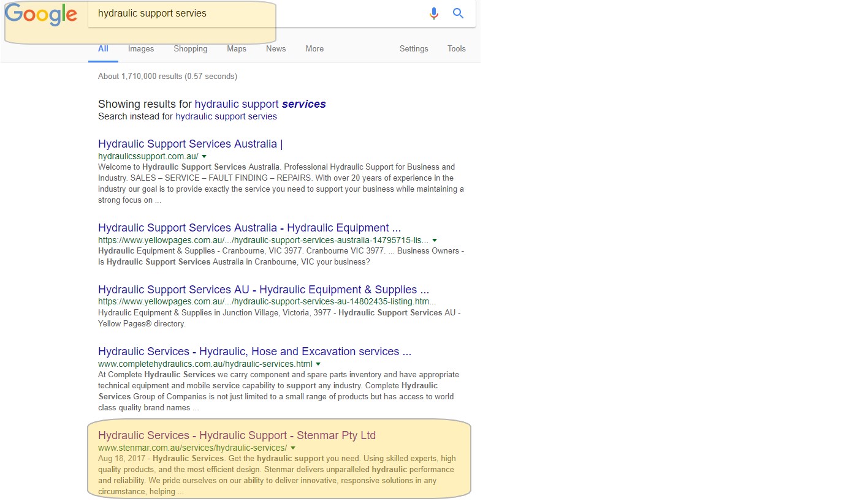Click the 'Aug 18, 2017' date text
Viewport: 868px width, 504px height.
121,459
